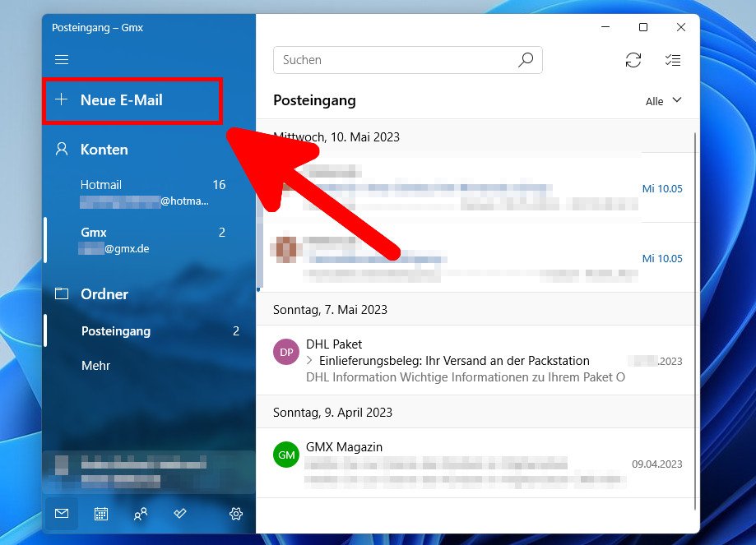Open the To-Do view
The width and height of the screenshot is (756, 545).
180,514
